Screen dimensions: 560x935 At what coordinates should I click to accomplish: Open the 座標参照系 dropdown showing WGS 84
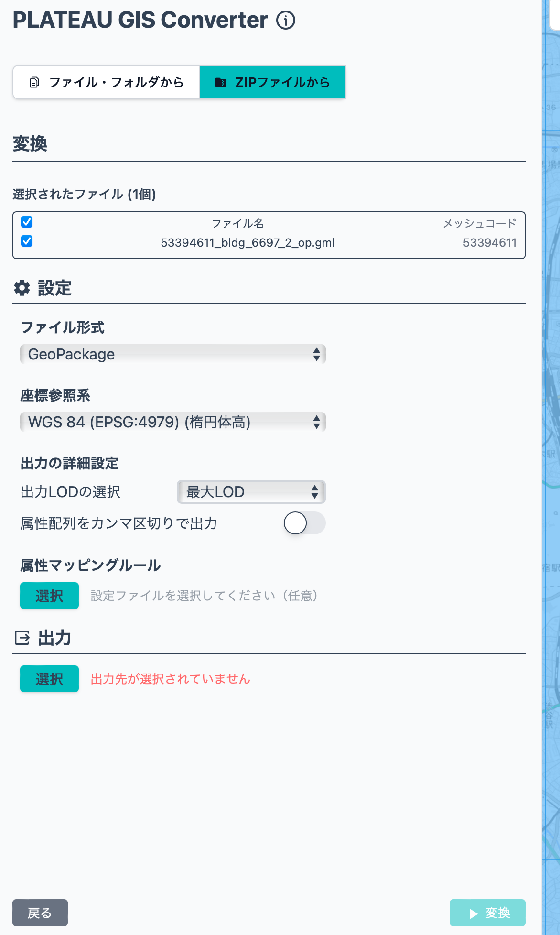click(172, 422)
